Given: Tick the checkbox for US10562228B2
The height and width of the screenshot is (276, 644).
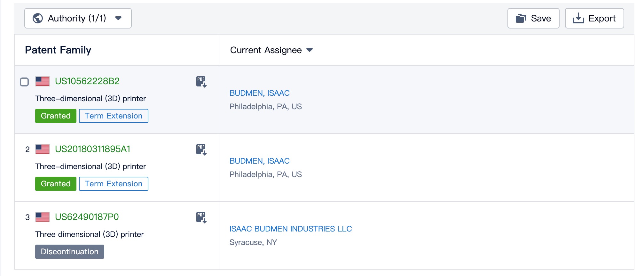Looking at the screenshot, I should coord(24,82).
